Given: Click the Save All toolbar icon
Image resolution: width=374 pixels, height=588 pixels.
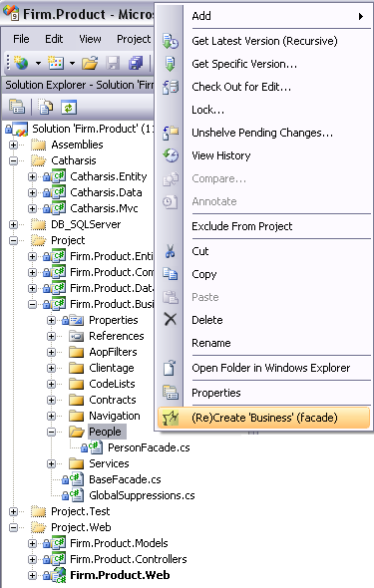Looking at the screenshot, I should pos(136,63).
